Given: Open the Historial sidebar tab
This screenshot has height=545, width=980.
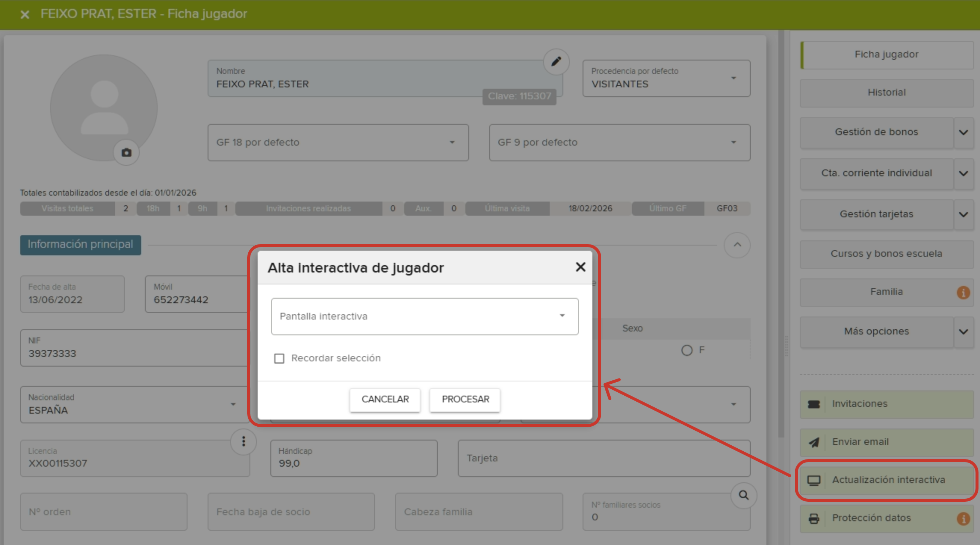Looking at the screenshot, I should pyautogui.click(x=886, y=93).
